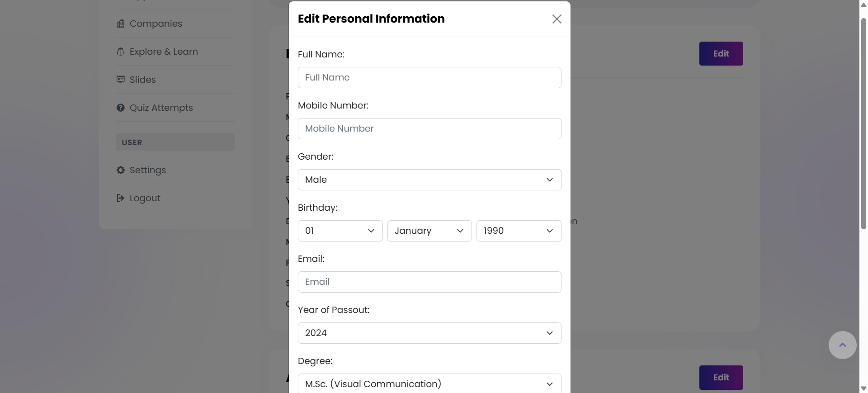Expand the birthday month January dropdown
868x393 pixels.
click(429, 231)
